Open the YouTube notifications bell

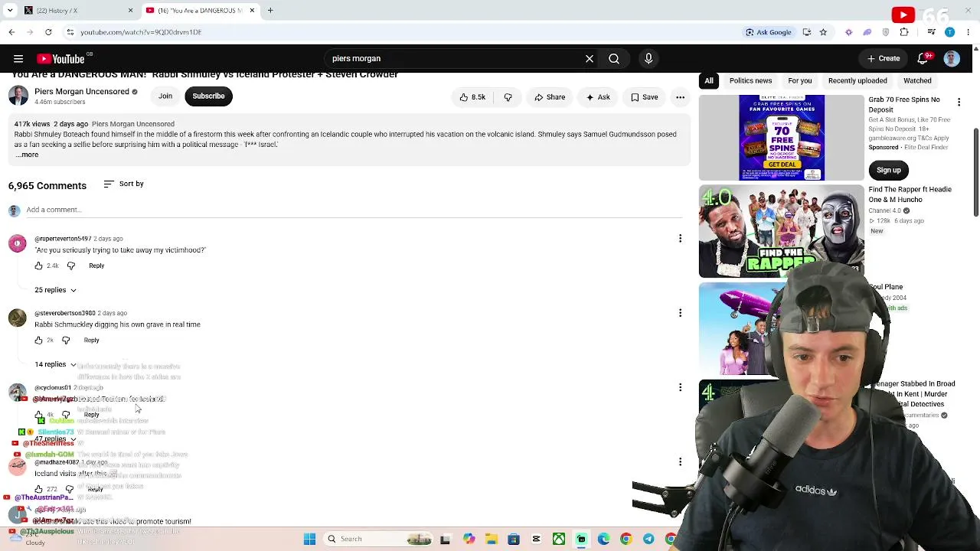click(x=923, y=59)
